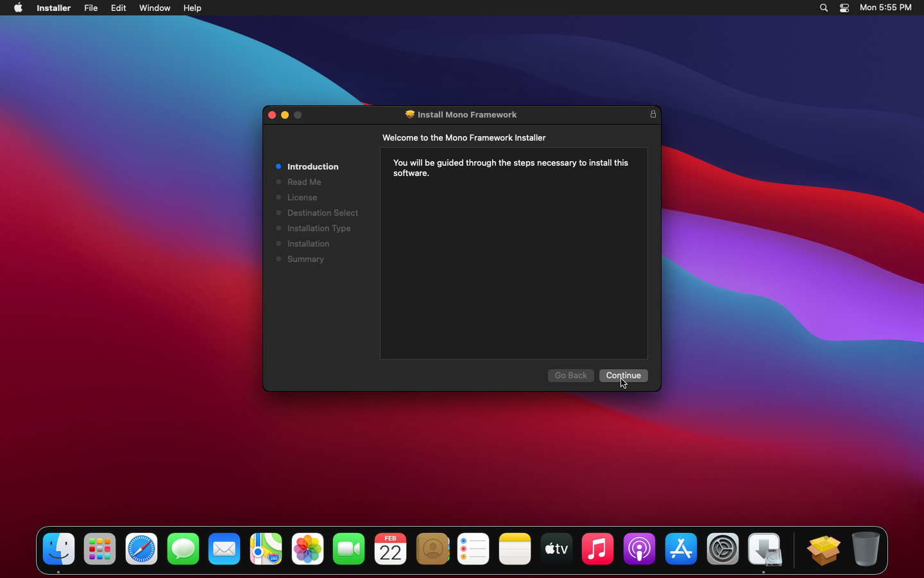Click the Introduction step in sidebar
924x578 pixels.
(312, 166)
